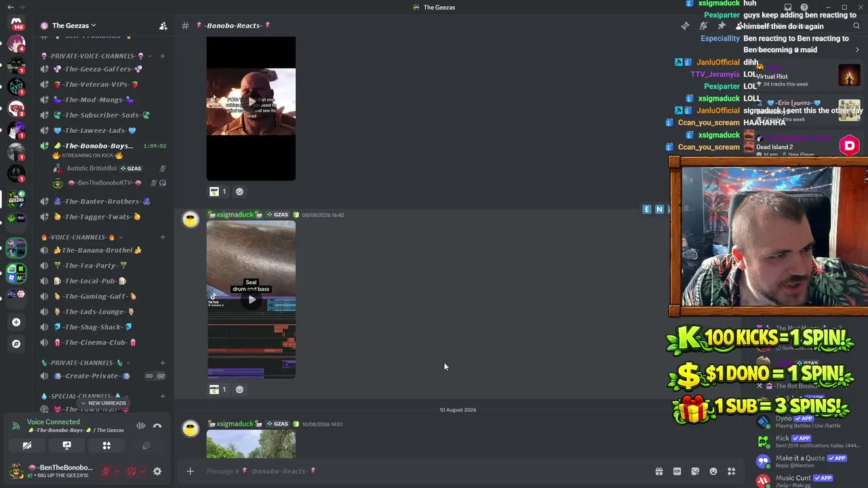Go back using the top-left back arrow
The image size is (868, 488).
tap(10, 7)
